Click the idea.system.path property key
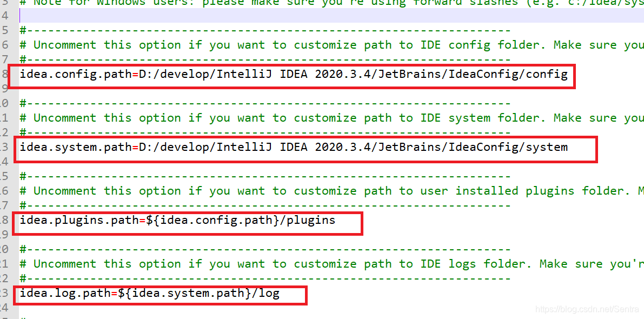The width and height of the screenshot is (644, 319). coord(76,148)
